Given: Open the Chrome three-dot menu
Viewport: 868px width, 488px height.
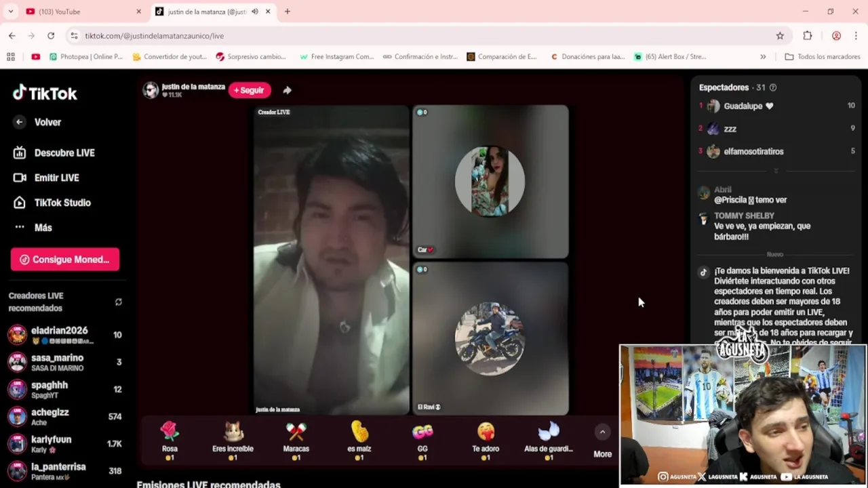Looking at the screenshot, I should click(x=856, y=36).
